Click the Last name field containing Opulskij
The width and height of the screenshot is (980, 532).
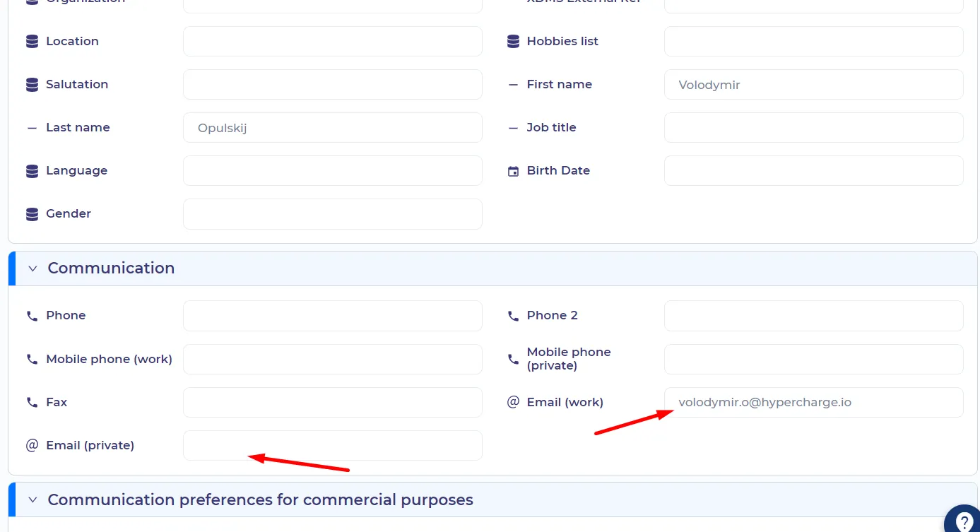[x=333, y=128]
